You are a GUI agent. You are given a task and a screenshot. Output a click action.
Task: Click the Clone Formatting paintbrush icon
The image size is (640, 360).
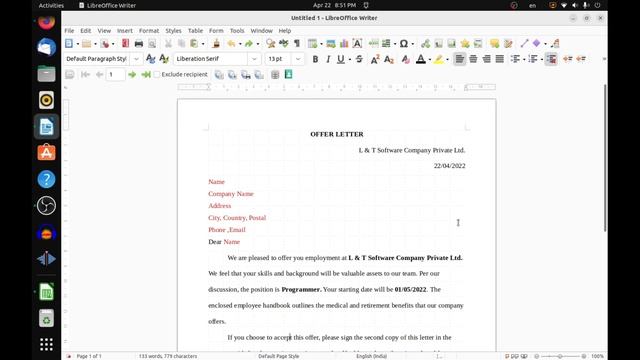pyautogui.click(x=216, y=43)
